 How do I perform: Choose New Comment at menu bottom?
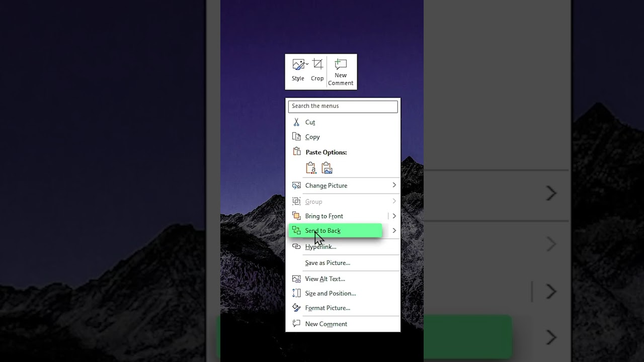pyautogui.click(x=343, y=324)
